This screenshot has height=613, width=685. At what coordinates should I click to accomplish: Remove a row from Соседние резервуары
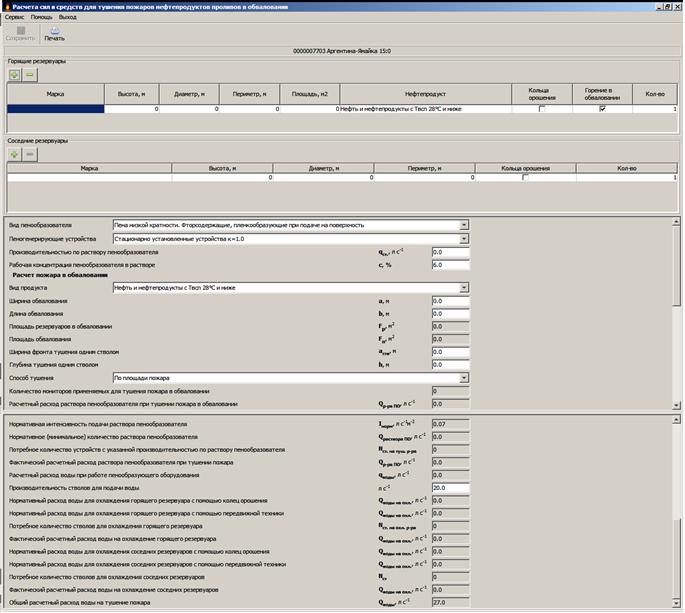click(30, 154)
